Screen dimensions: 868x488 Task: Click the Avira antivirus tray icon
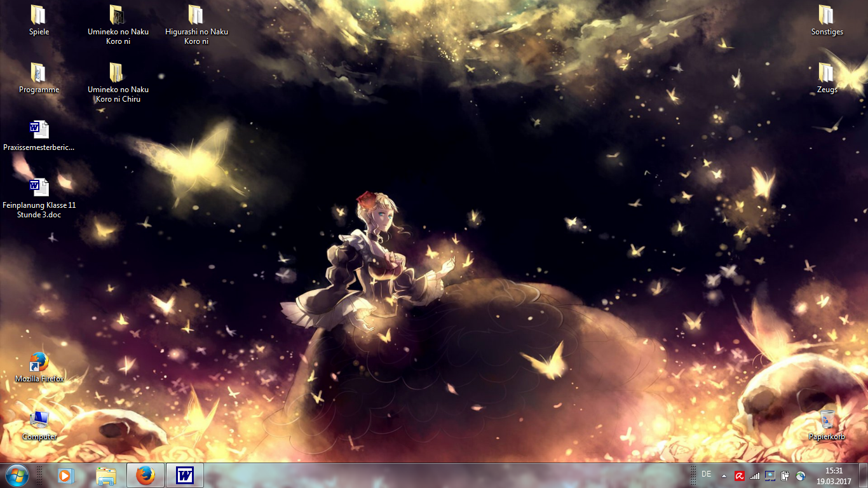coord(740,475)
